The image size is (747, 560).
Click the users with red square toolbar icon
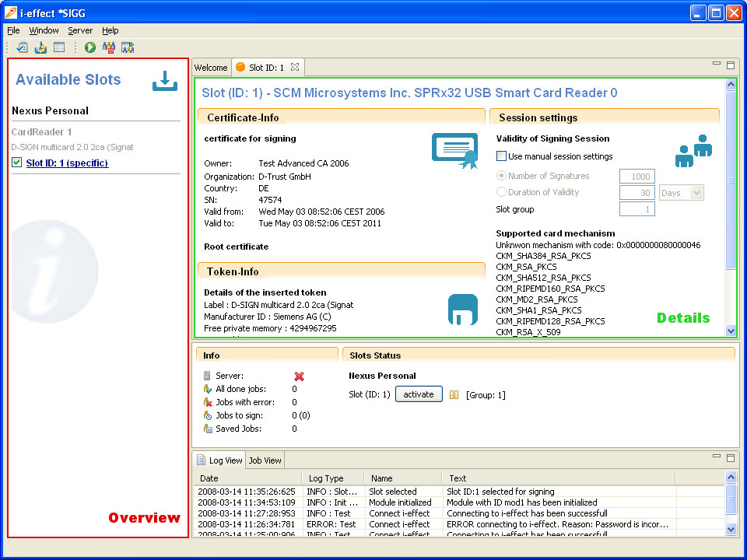click(x=109, y=47)
